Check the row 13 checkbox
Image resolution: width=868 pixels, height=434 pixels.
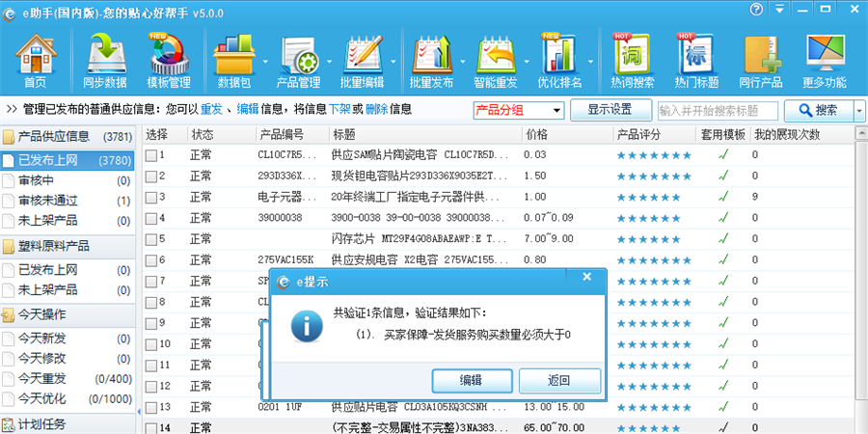tap(151, 407)
